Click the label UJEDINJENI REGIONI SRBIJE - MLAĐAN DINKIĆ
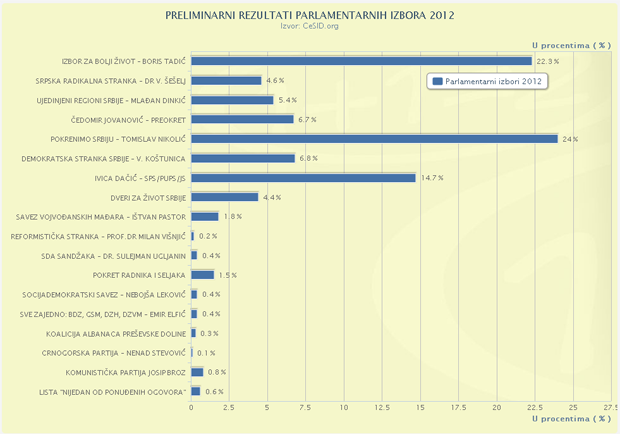The height and width of the screenshot is (434, 620). point(111,100)
